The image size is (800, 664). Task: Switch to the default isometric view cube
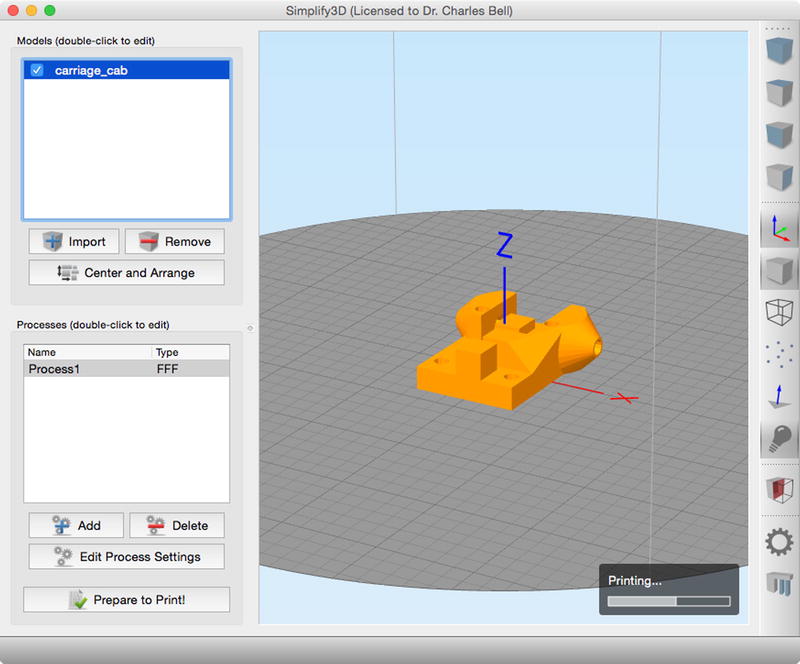(779, 50)
